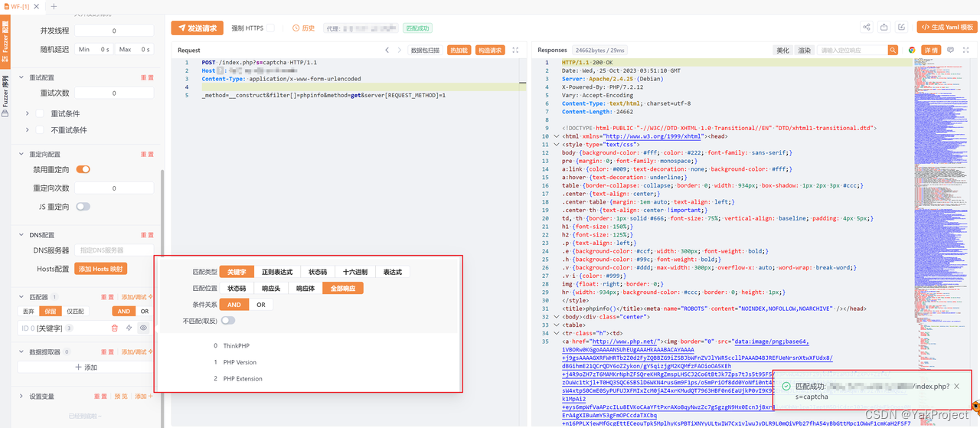Click the lightning debug icon on matcher ID 0
This screenshot has height=428, width=980.
click(129, 328)
